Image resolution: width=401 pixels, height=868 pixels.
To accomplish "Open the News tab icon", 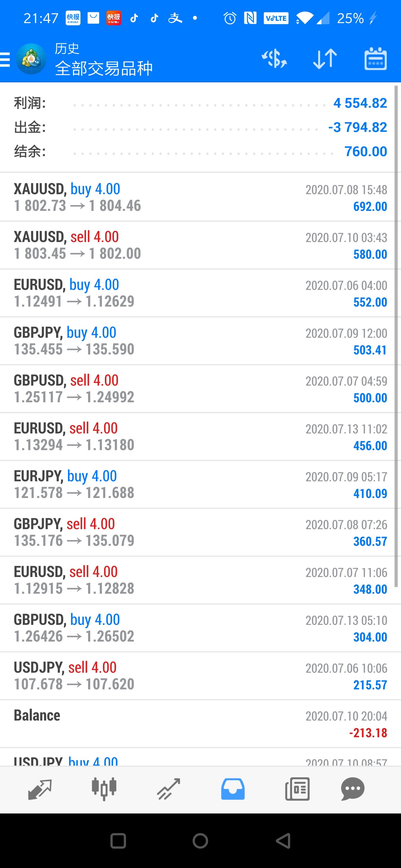I will click(297, 789).
